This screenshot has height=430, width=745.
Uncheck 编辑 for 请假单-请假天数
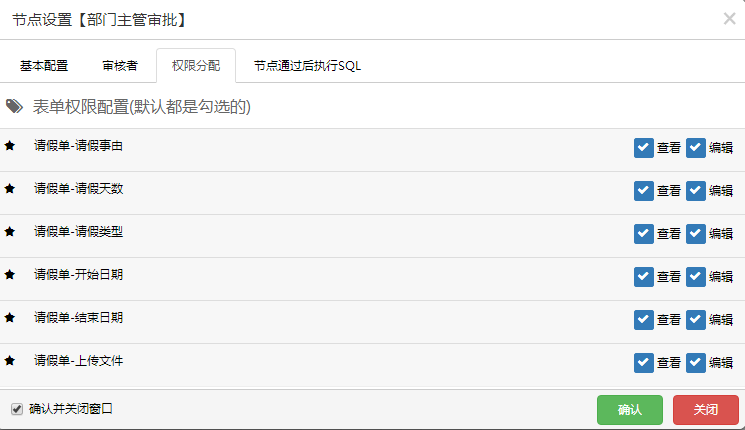[696, 191]
